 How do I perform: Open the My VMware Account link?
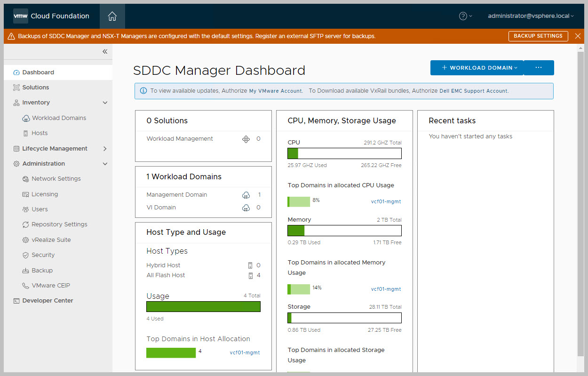click(276, 91)
